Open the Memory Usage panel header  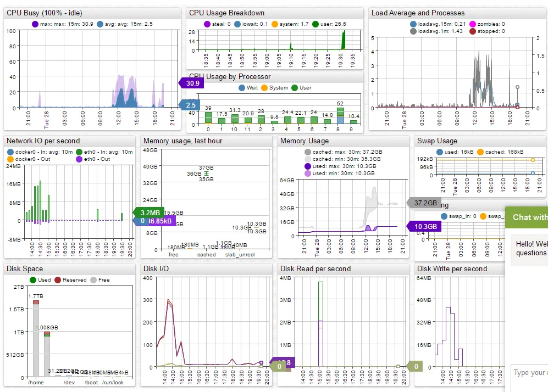point(305,141)
